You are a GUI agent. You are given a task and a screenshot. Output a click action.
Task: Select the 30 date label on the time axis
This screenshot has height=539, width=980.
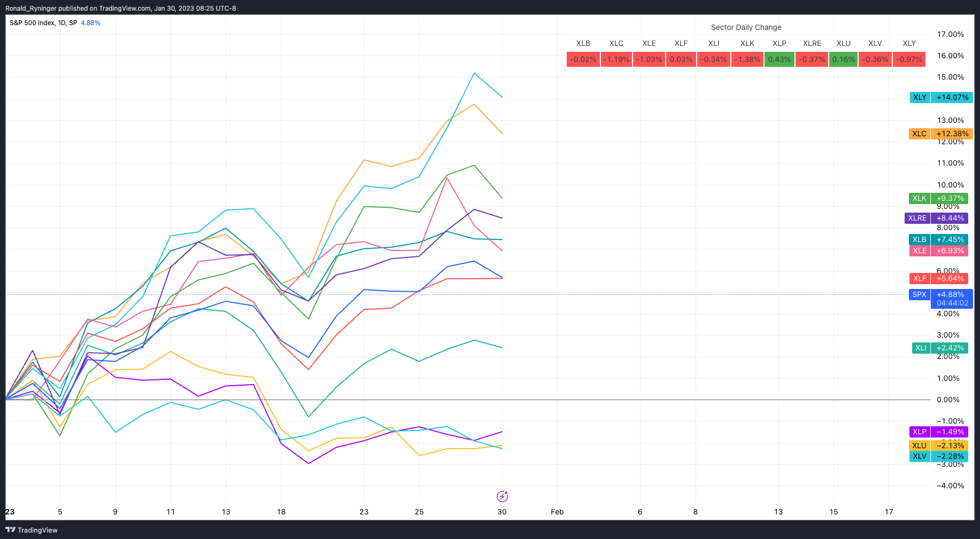click(502, 512)
